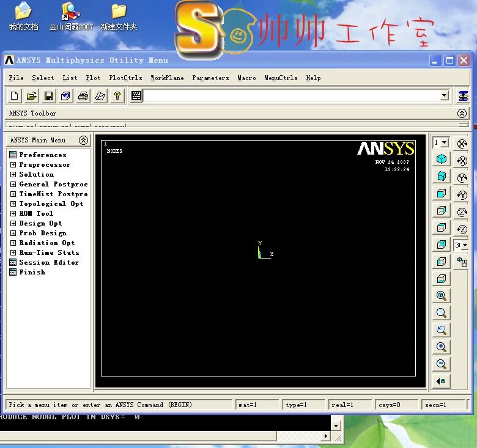Viewport: 477px width, 448px height.
Task: Click inside the ANSYS command input field
Action: (x=290, y=96)
